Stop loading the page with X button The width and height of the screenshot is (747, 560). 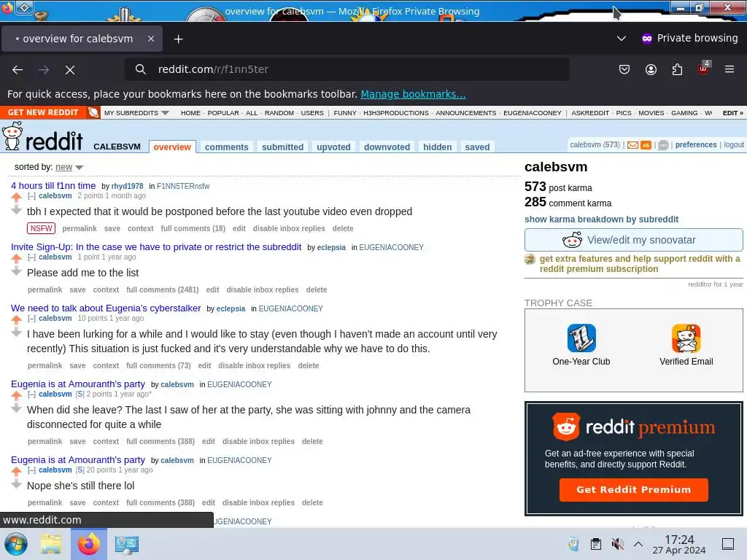70,70
